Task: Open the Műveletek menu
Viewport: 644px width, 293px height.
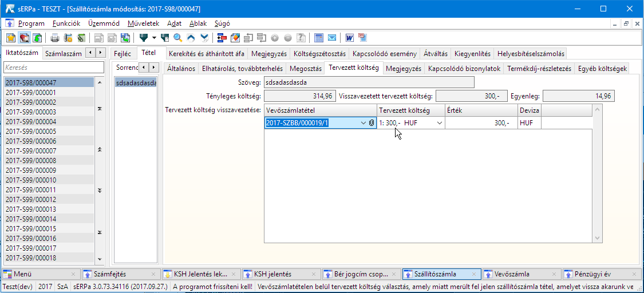Action: [x=143, y=23]
